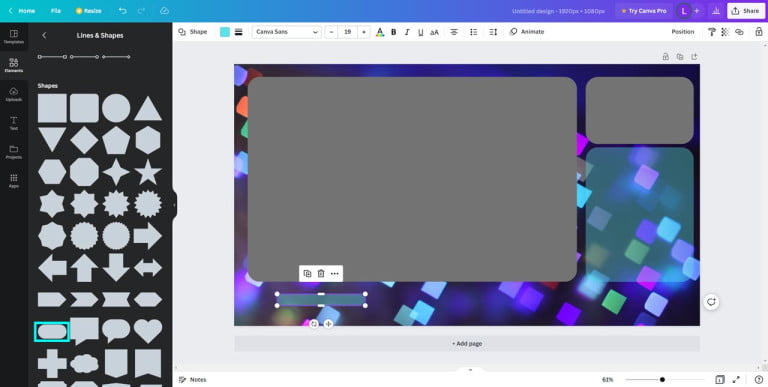Image resolution: width=768 pixels, height=387 pixels.
Task: Decrease font size with minus button
Action: (x=332, y=32)
